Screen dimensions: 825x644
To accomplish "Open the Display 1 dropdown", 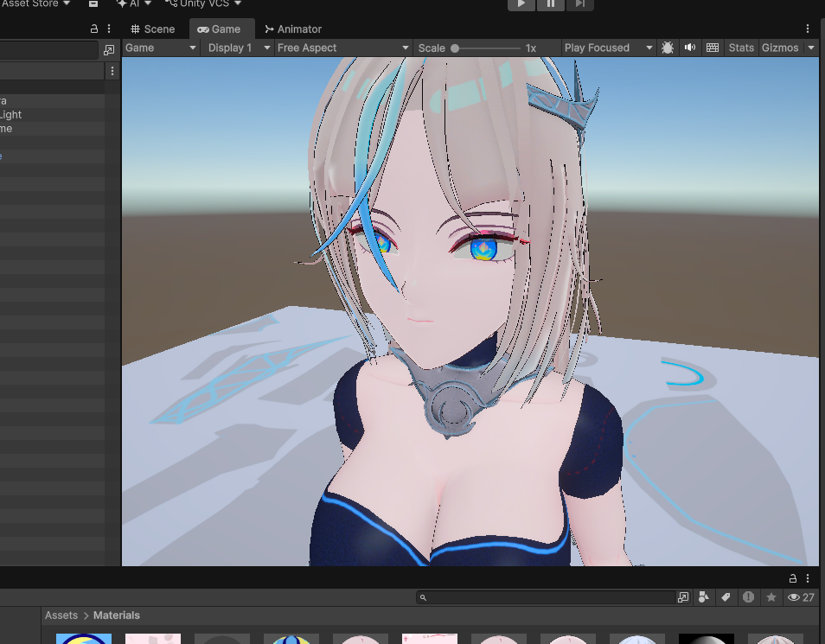I will [240, 48].
